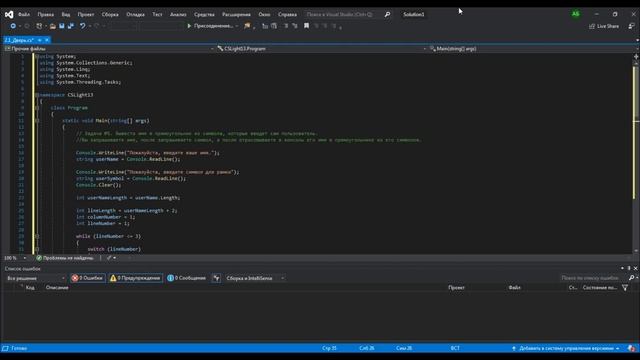The image size is (640, 360).
Task: Click the Decrease indent toolbar icon
Action: coord(286,26)
